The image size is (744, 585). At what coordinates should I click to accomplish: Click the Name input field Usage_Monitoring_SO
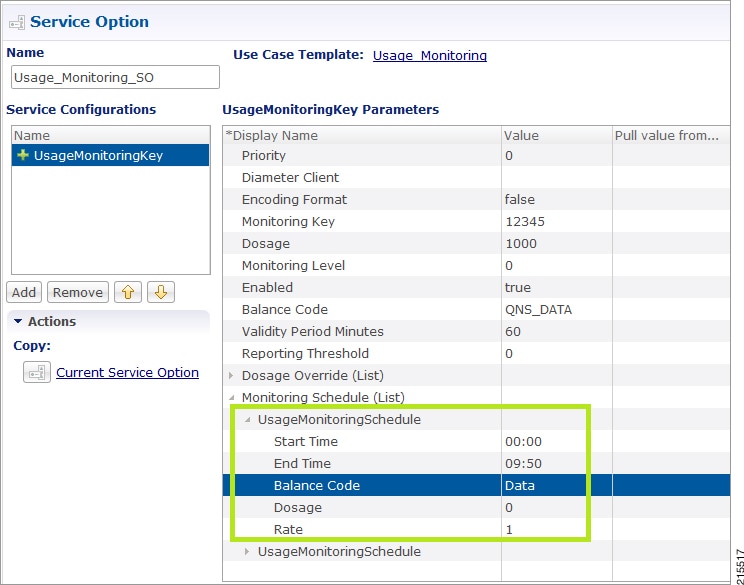pyautogui.click(x=115, y=77)
